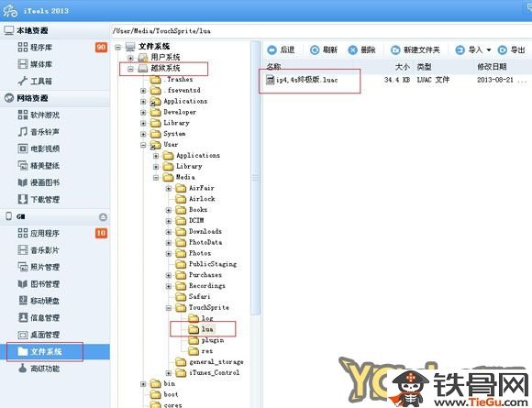Click the 刷新 refresh icon

315,50
